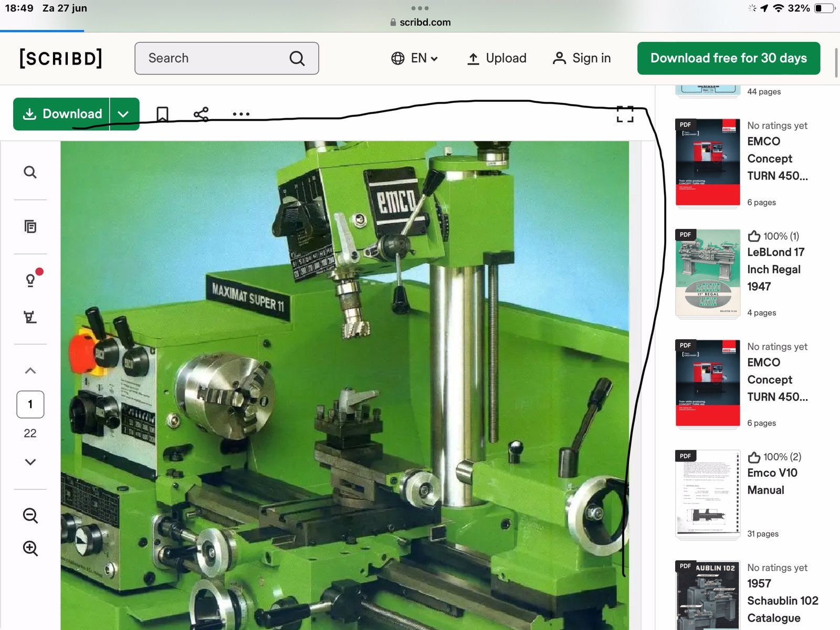Open the LeBlond Regal lathe thumbnail
Screen dimensions: 840x630
click(x=707, y=274)
